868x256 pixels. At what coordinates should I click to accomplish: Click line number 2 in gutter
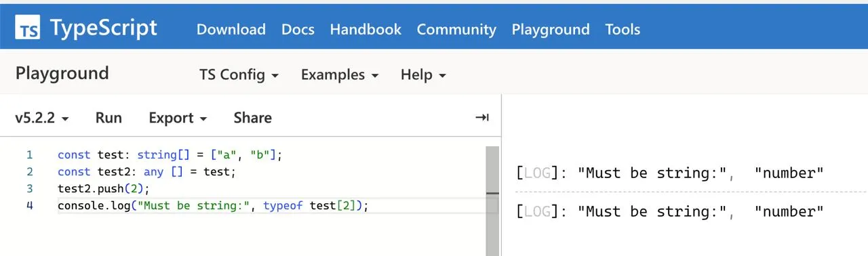(29, 172)
